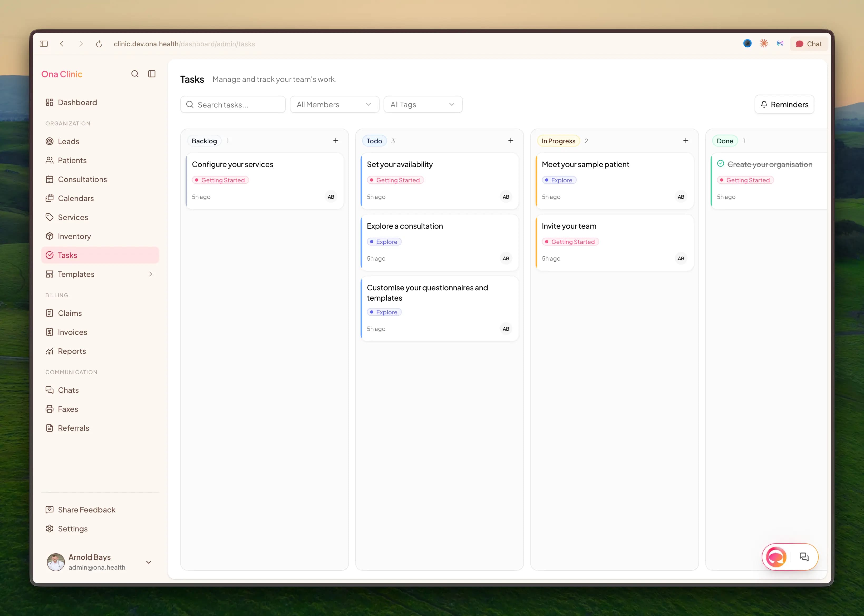Screen dimensions: 864x616
Task: Open Patients in sidebar
Action: pyautogui.click(x=100, y=160)
